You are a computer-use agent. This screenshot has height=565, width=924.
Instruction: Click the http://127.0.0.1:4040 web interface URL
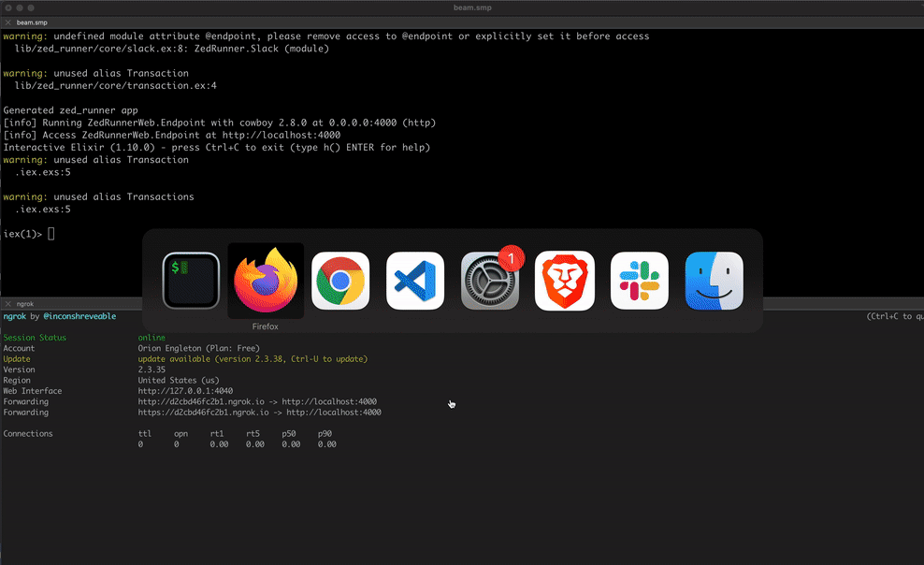(185, 391)
